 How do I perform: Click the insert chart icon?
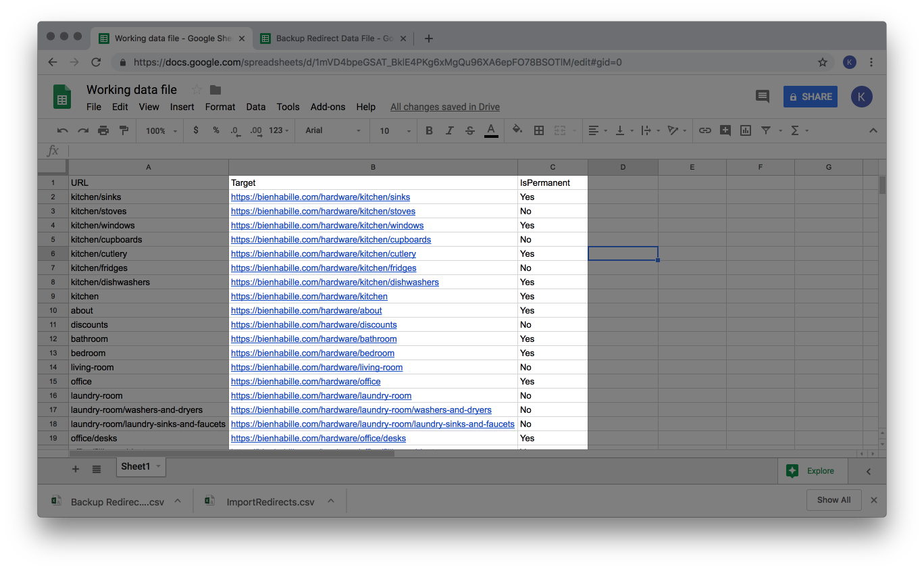pyautogui.click(x=746, y=130)
